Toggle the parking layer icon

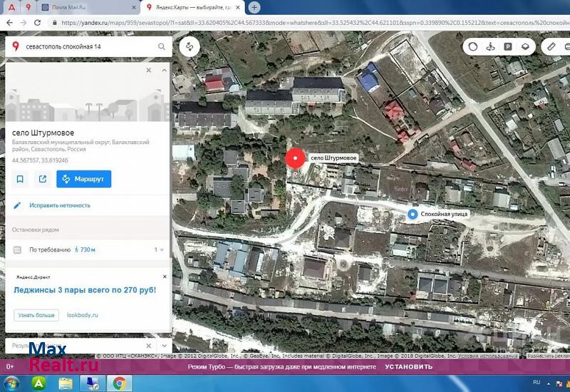pos(507,47)
